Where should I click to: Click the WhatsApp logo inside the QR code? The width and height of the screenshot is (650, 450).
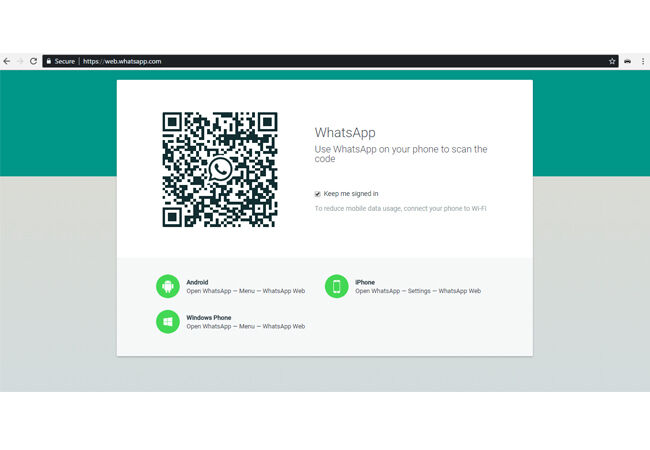tap(220, 169)
